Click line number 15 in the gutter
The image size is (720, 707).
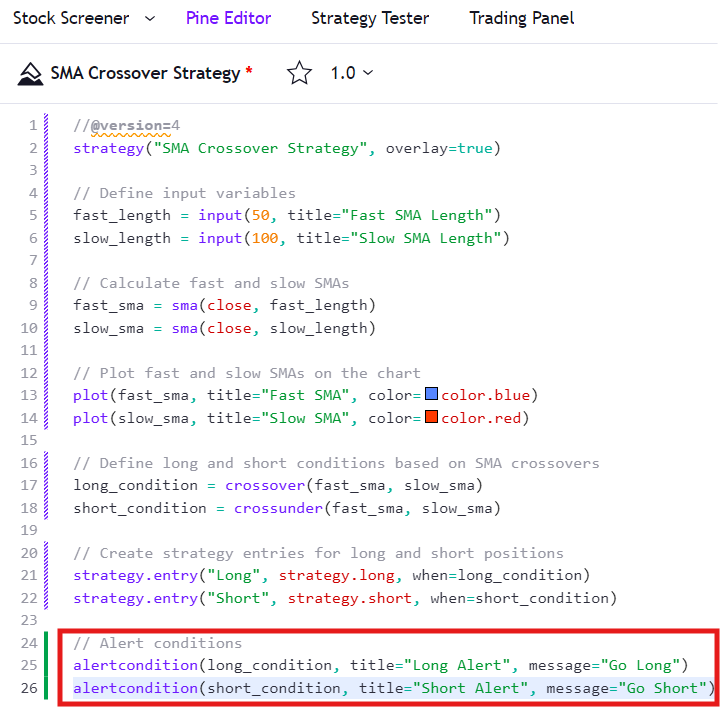pos(28,441)
